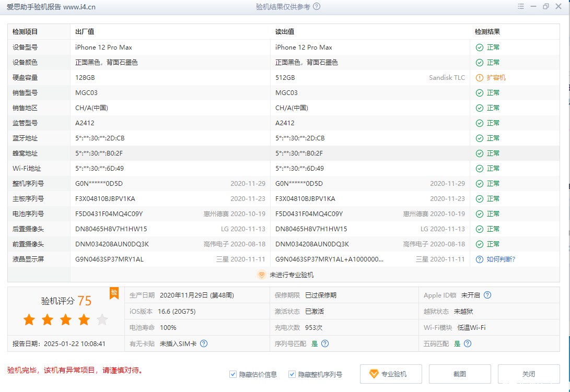Select factory battery serial F5D0431F04MQ4C09Y
The width and height of the screenshot is (570, 392).
coord(109,214)
